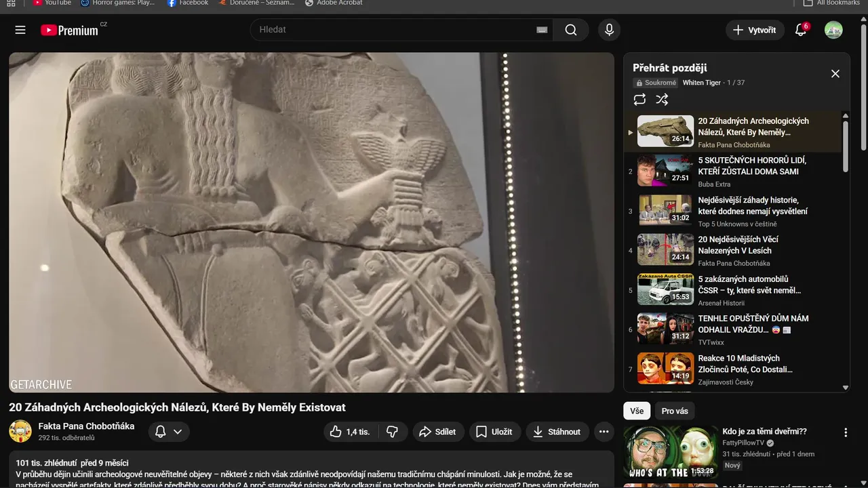Open the All Bookmarks folder
Screen dimensions: 868x488
(x=831, y=3)
